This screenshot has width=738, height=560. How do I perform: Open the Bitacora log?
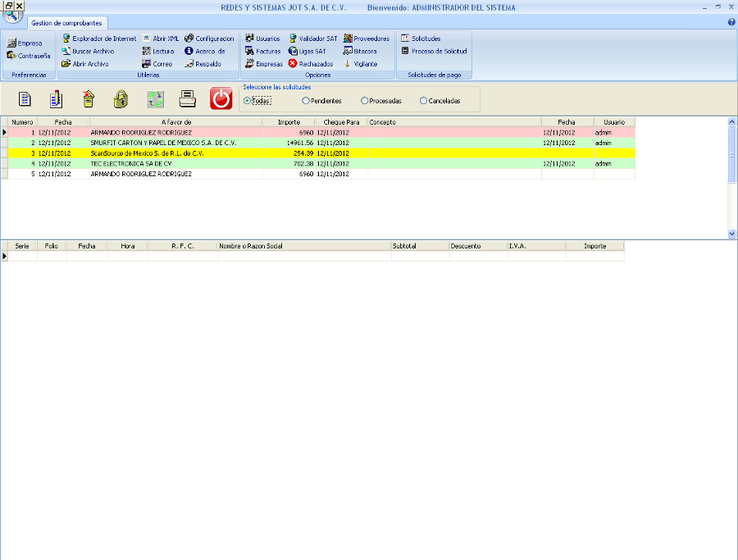(360, 51)
